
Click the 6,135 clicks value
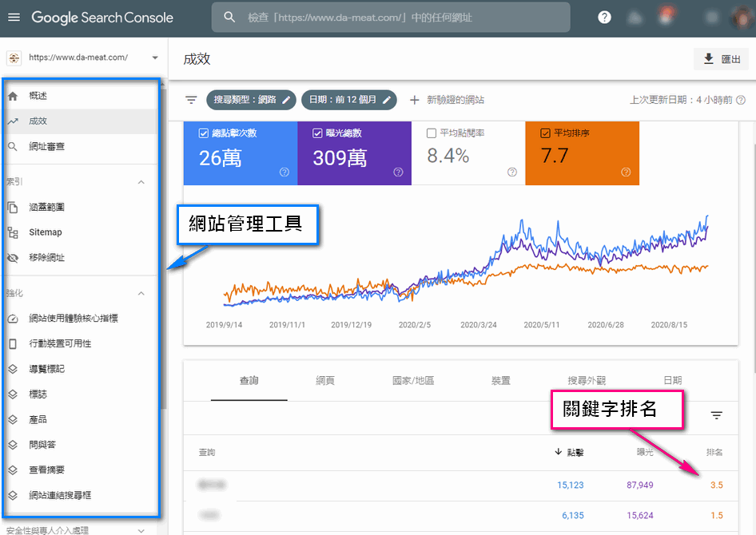(573, 515)
